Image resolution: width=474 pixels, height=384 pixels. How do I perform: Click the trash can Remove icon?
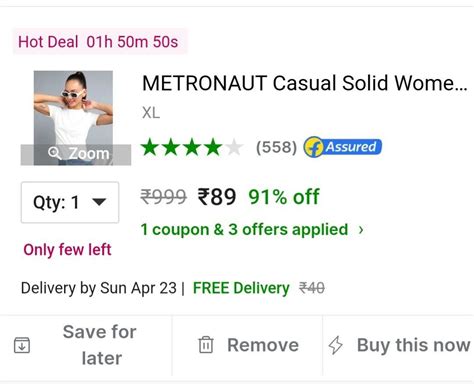coord(206,345)
